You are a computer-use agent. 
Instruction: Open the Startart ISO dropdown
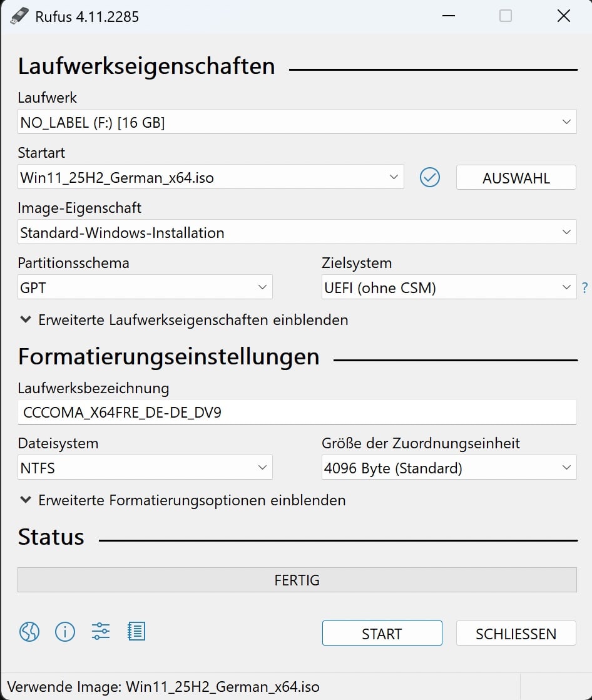(210, 178)
